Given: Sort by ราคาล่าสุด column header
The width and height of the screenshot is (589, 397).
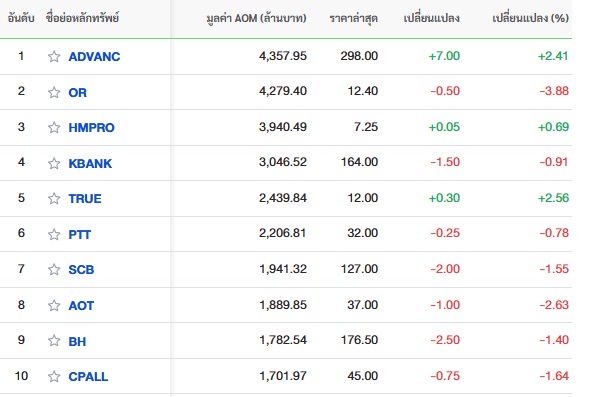Looking at the screenshot, I should (x=353, y=18).
